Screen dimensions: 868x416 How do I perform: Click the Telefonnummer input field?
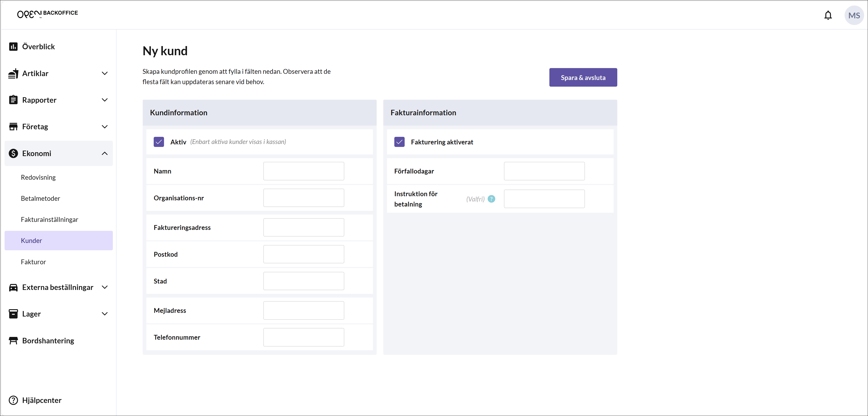tap(304, 337)
